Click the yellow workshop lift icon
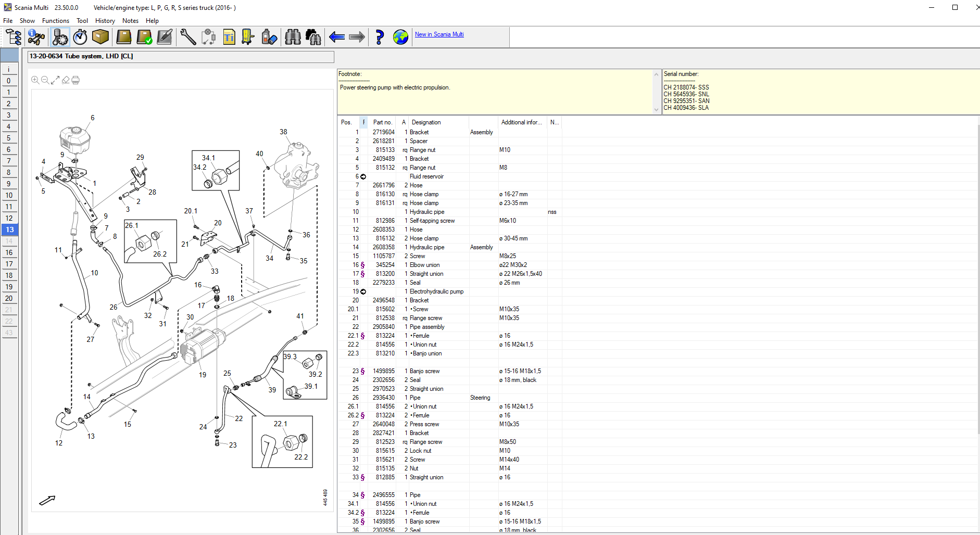Screen dimensions: 980x535 click(248, 37)
